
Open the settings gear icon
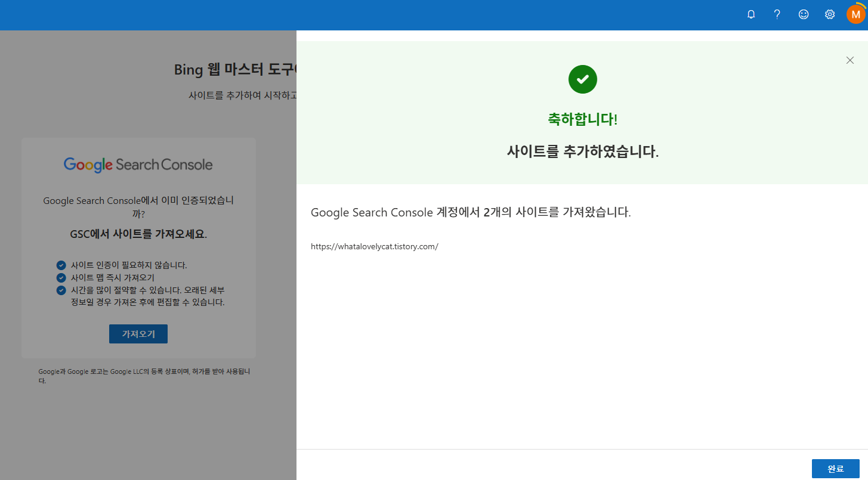pyautogui.click(x=830, y=14)
